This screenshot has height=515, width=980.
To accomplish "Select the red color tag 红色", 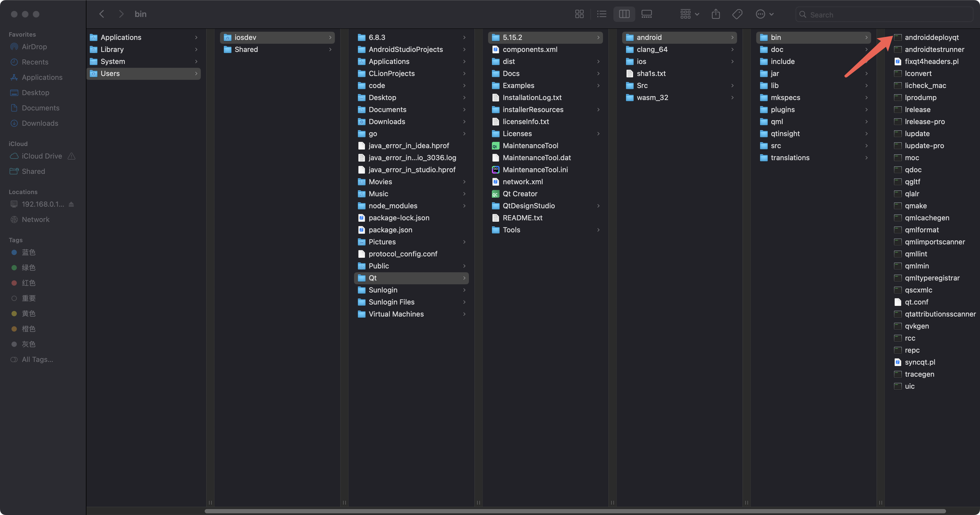I will click(x=28, y=283).
